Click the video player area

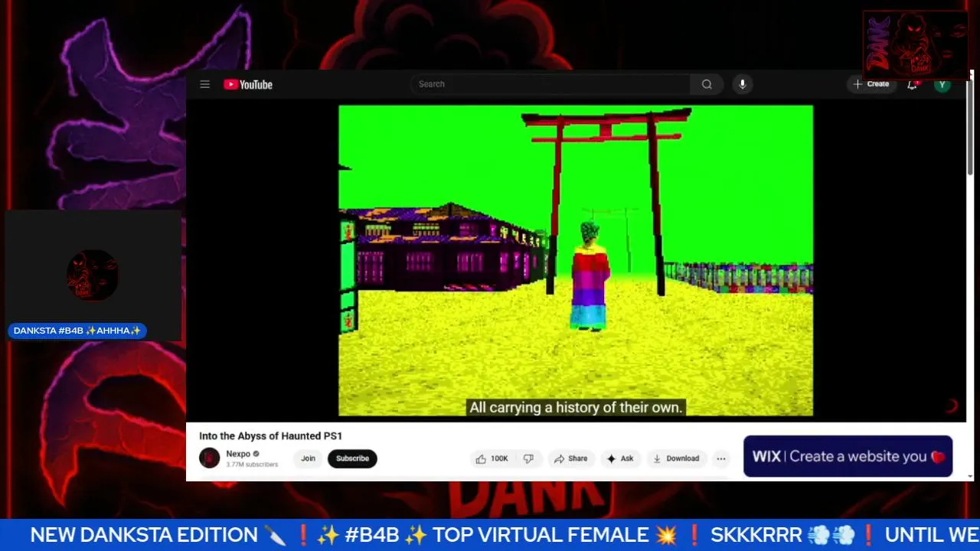click(x=576, y=260)
